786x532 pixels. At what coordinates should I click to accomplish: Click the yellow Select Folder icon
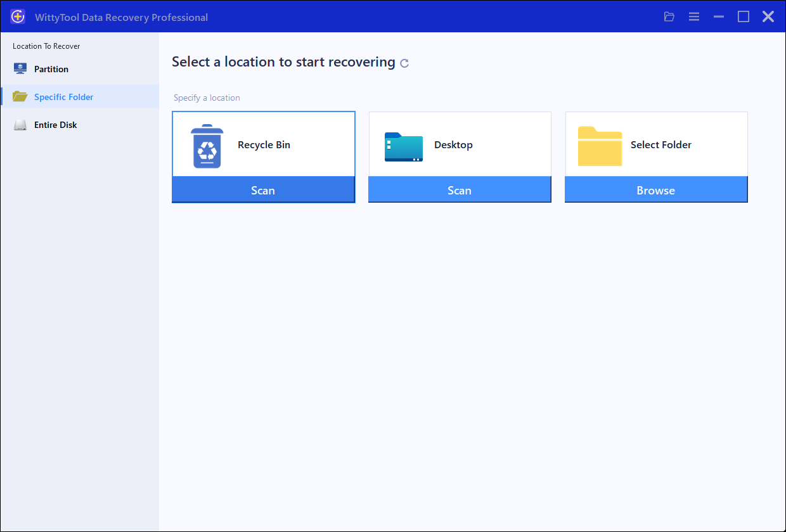tap(600, 146)
